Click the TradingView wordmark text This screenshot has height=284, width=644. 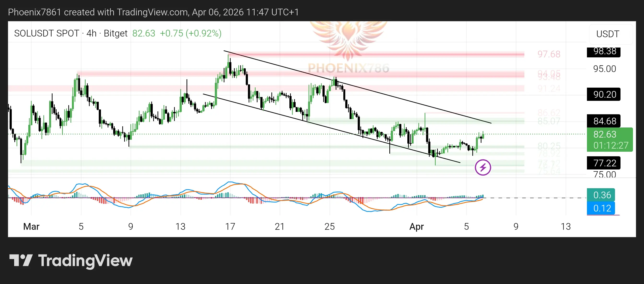(85, 260)
